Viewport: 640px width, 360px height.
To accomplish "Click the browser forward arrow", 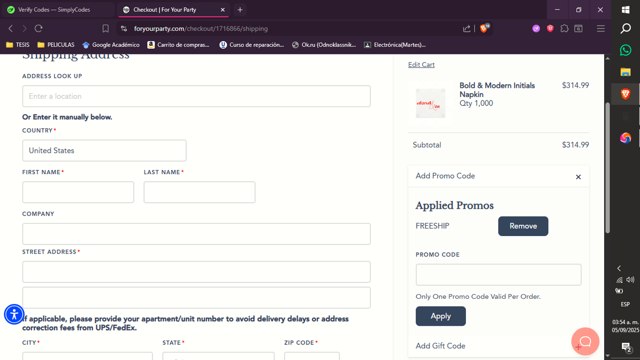I will pos(24,29).
